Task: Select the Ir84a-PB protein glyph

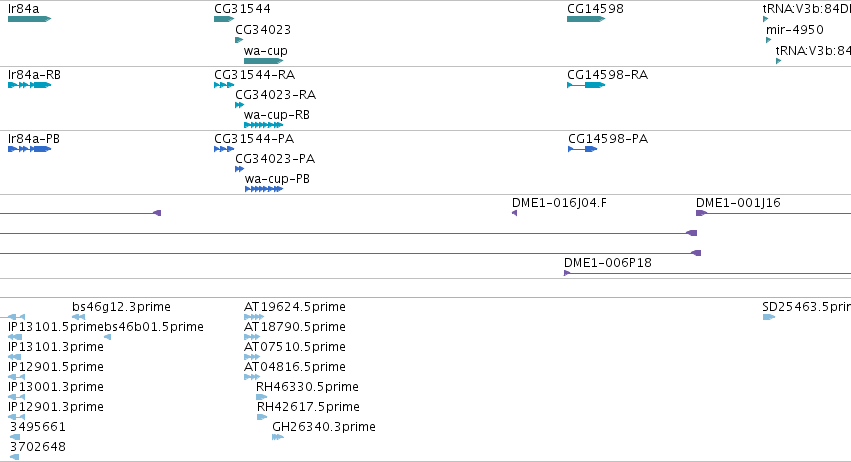Action: pos(29,149)
